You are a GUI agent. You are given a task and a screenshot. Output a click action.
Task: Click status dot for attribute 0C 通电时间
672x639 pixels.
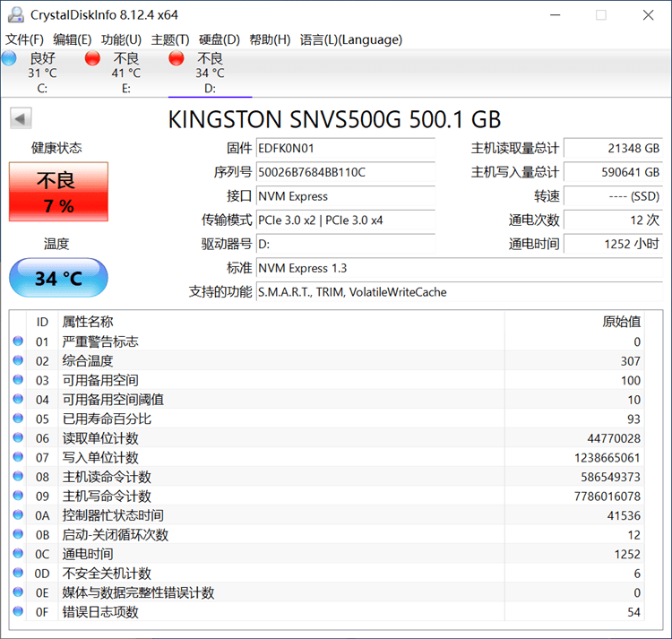click(x=18, y=553)
